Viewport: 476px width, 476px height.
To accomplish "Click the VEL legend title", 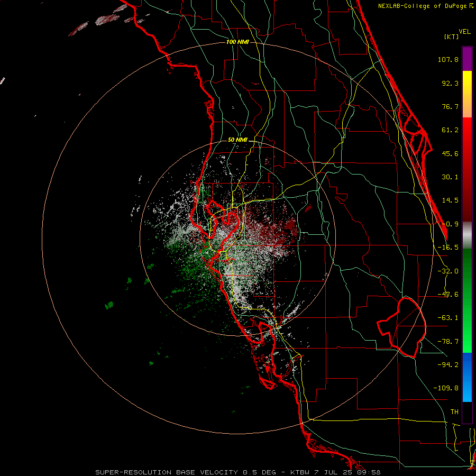I will [x=464, y=32].
